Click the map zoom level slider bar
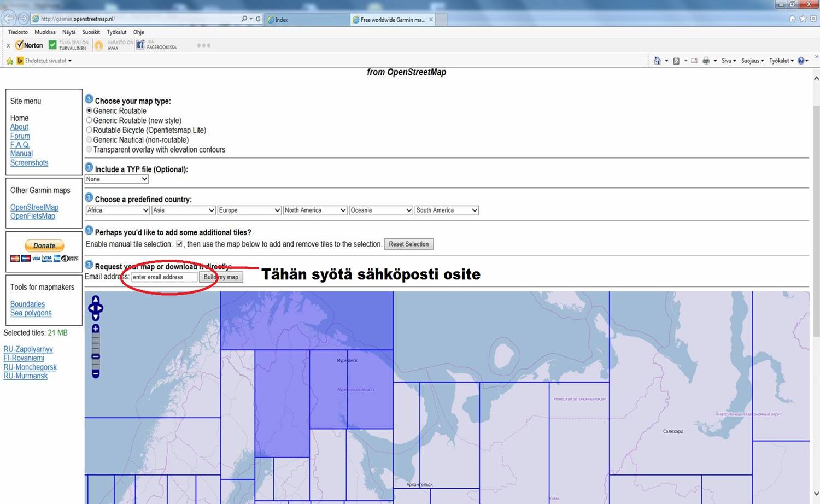820x504 pixels. point(96,351)
